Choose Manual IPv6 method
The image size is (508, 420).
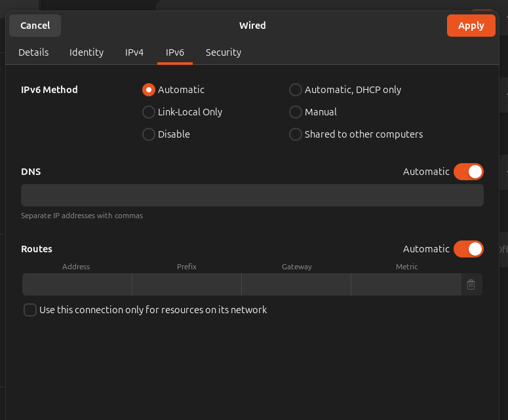click(296, 112)
